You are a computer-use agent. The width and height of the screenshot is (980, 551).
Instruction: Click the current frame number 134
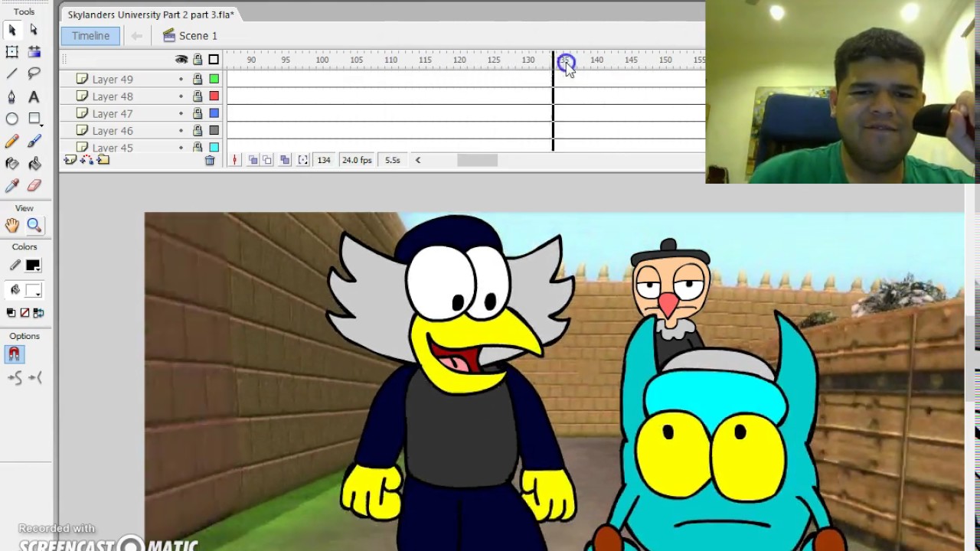coord(324,160)
